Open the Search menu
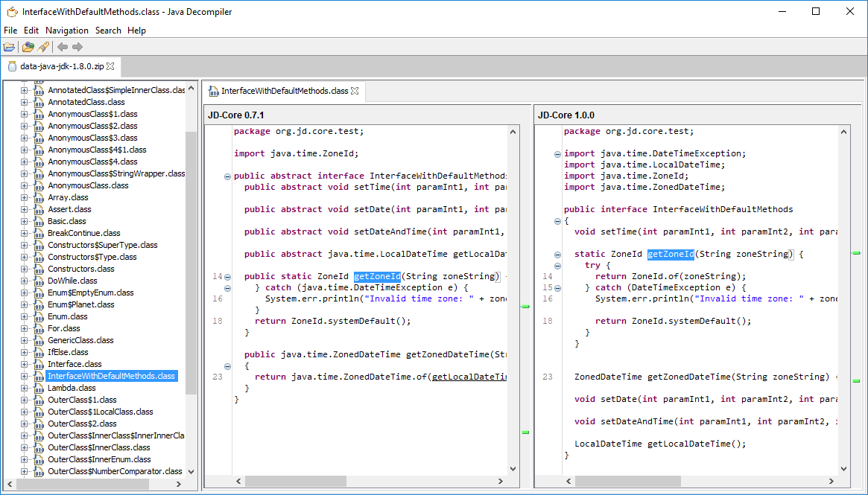 coord(107,31)
